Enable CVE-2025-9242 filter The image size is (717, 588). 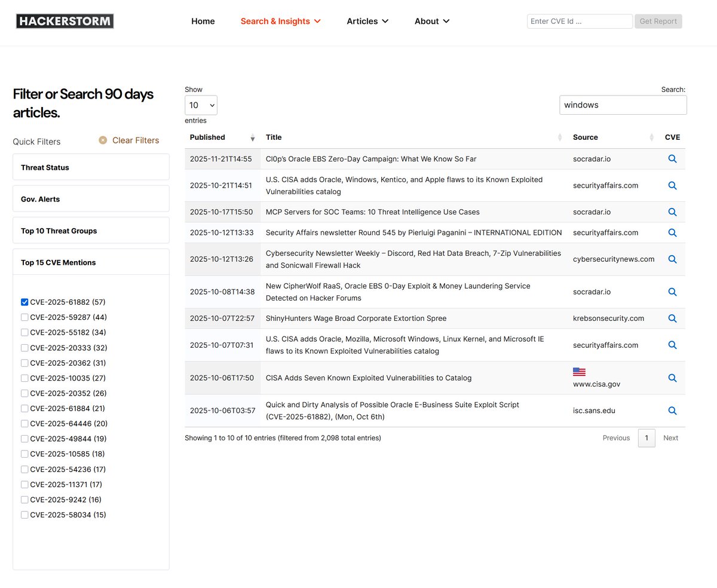tap(24, 500)
